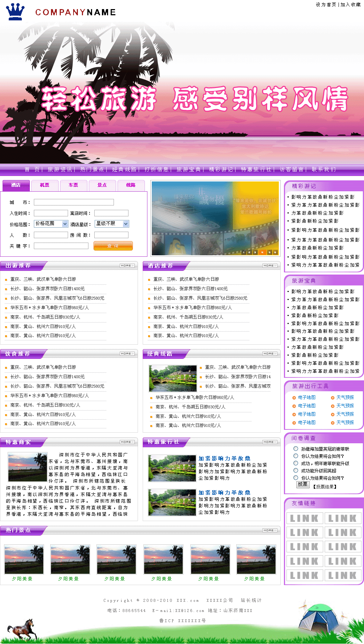The image size is (364, 644).
Task: Click the 加入收藏 link at top
Action: click(x=350, y=5)
